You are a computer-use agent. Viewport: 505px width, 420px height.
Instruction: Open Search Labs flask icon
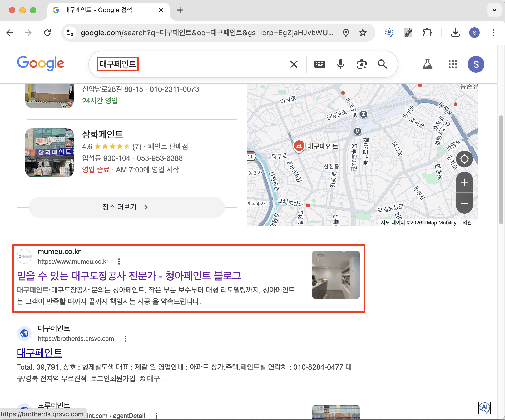click(x=427, y=64)
